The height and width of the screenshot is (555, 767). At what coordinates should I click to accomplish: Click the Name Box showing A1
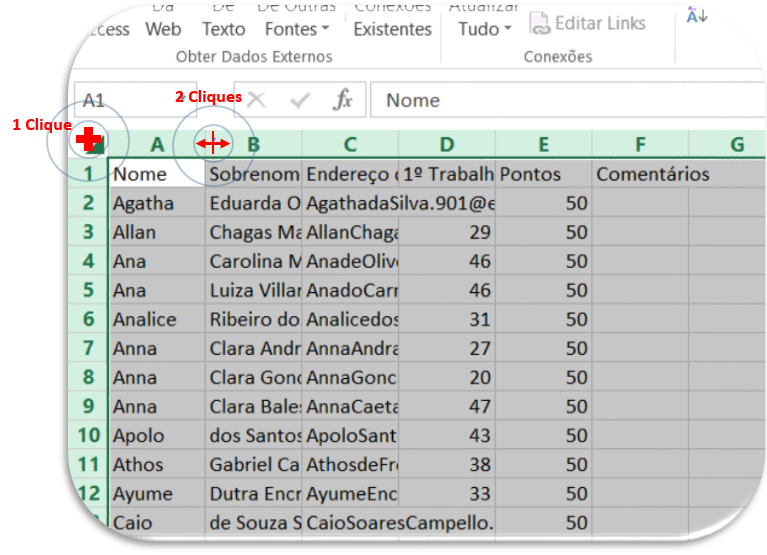coord(120,100)
